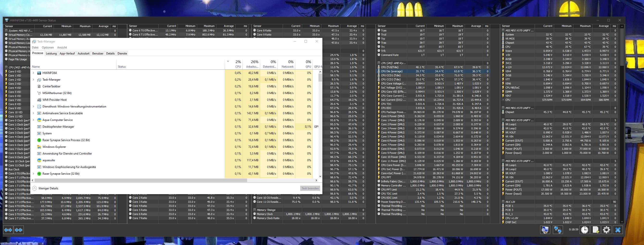Click the Razer Synapse Service Process icon
This screenshot has width=644, height=245.
39,140
